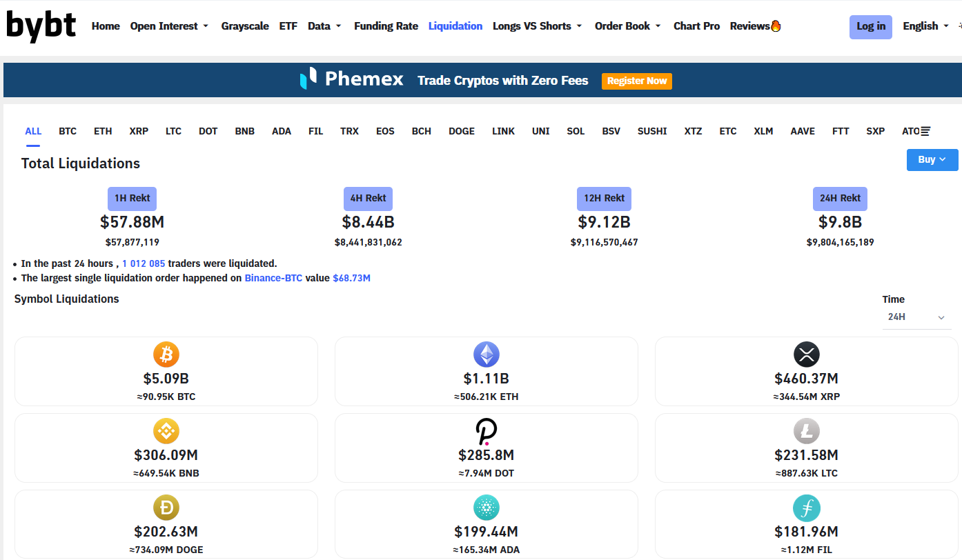
Task: Switch to the SXP tab
Action: tap(876, 131)
